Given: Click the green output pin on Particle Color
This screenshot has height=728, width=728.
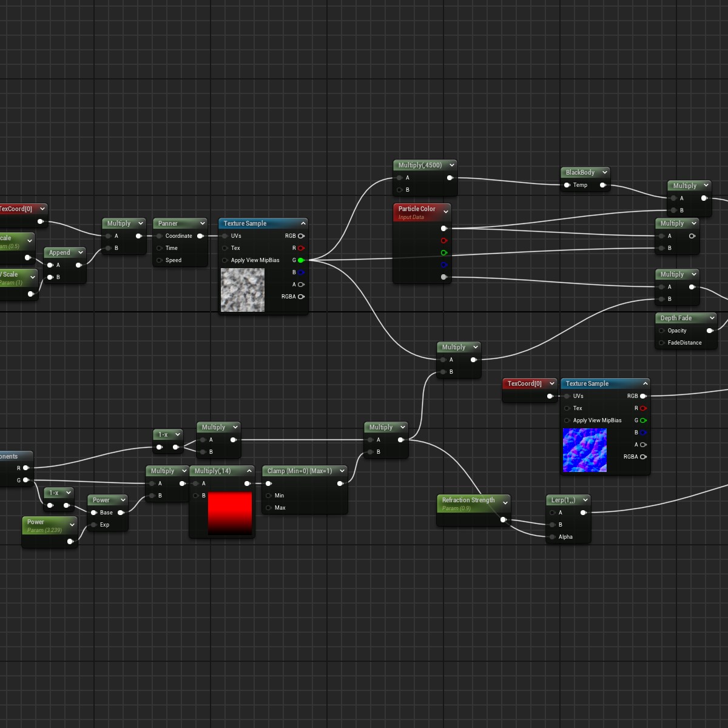Looking at the screenshot, I should tap(444, 253).
